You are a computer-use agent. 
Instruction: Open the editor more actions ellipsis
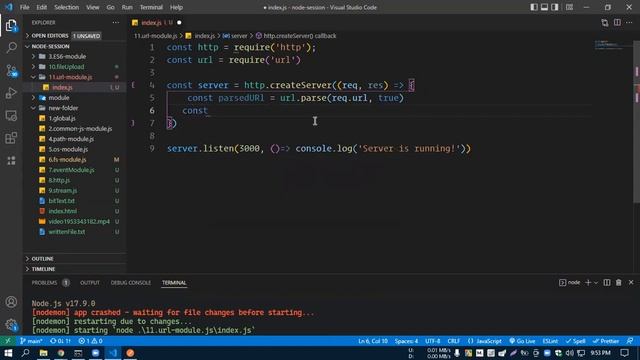click(629, 23)
